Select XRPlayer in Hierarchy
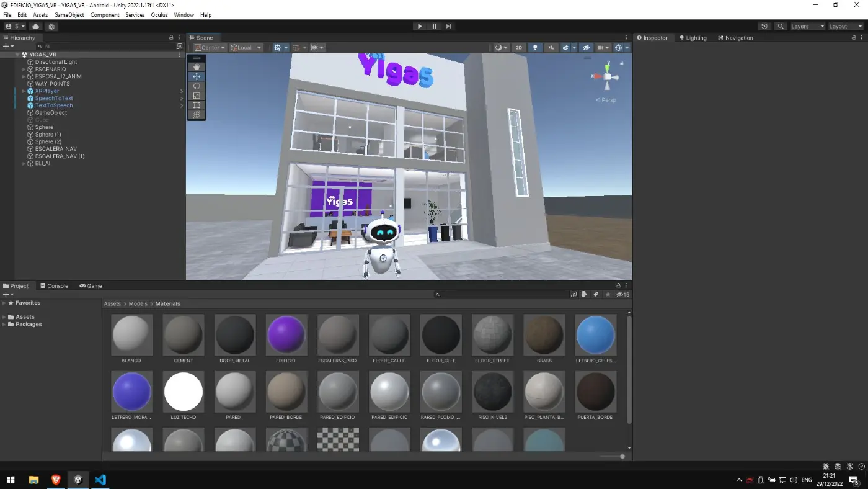Screen dimensions: 868x489 click(x=47, y=91)
